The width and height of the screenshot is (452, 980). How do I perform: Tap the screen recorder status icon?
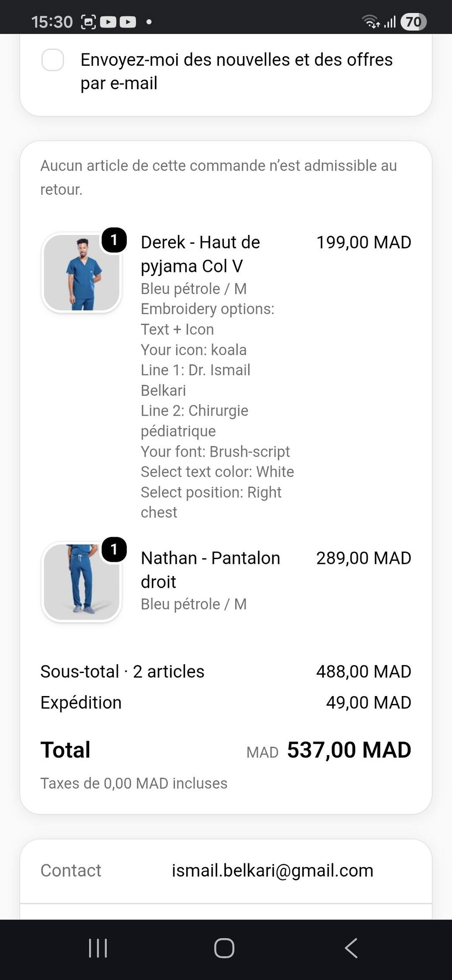pos(89,22)
